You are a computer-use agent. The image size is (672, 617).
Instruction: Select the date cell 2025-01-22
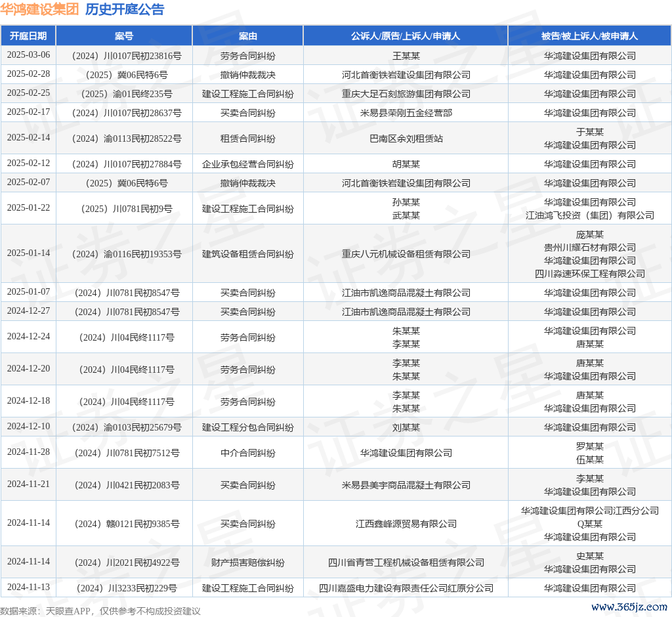pos(28,208)
